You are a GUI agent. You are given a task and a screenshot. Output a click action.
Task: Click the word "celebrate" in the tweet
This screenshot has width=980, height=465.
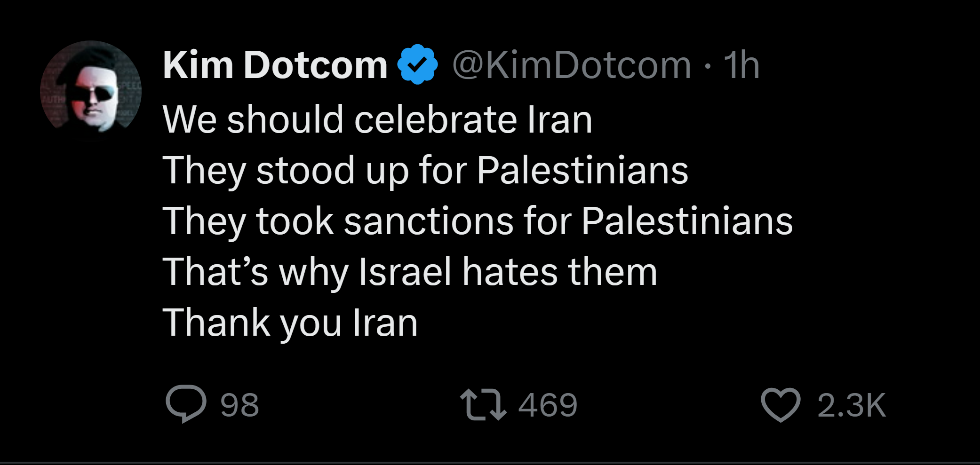pos(435,119)
